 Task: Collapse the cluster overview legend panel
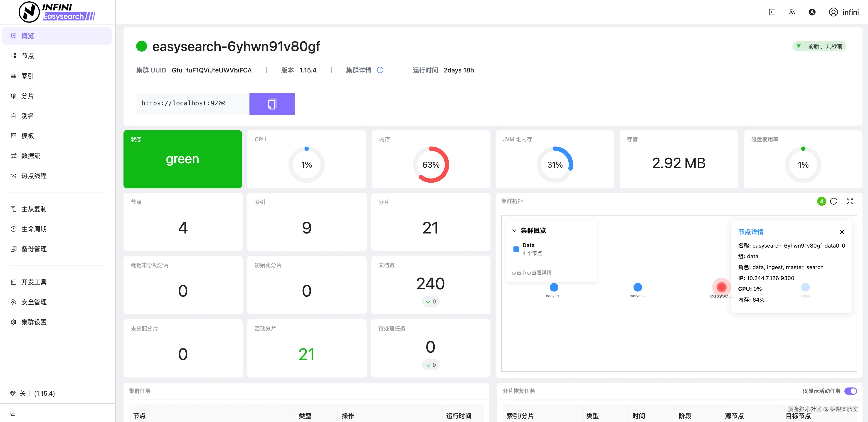(514, 231)
